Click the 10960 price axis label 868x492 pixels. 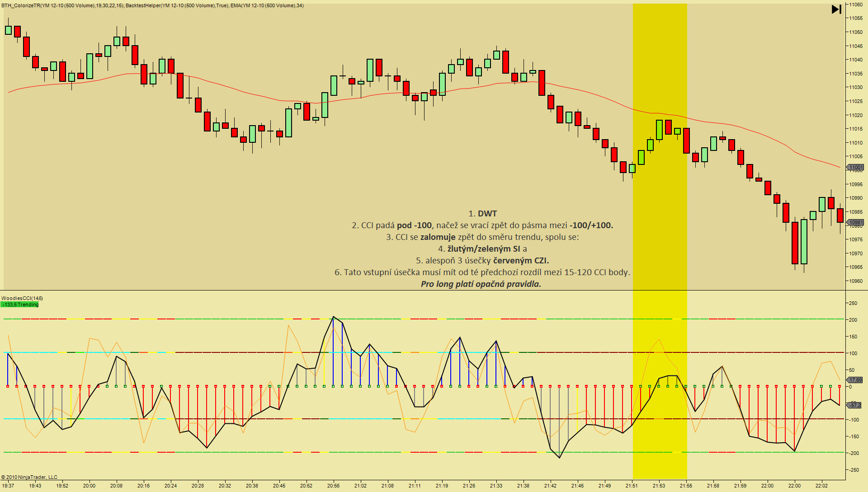(x=855, y=281)
